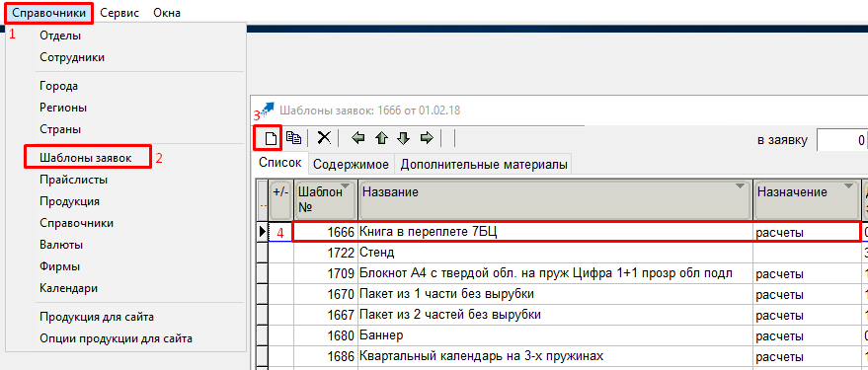Switch to Дополнительные материалы tab
Screen dimensions: 868x370
click(x=484, y=164)
